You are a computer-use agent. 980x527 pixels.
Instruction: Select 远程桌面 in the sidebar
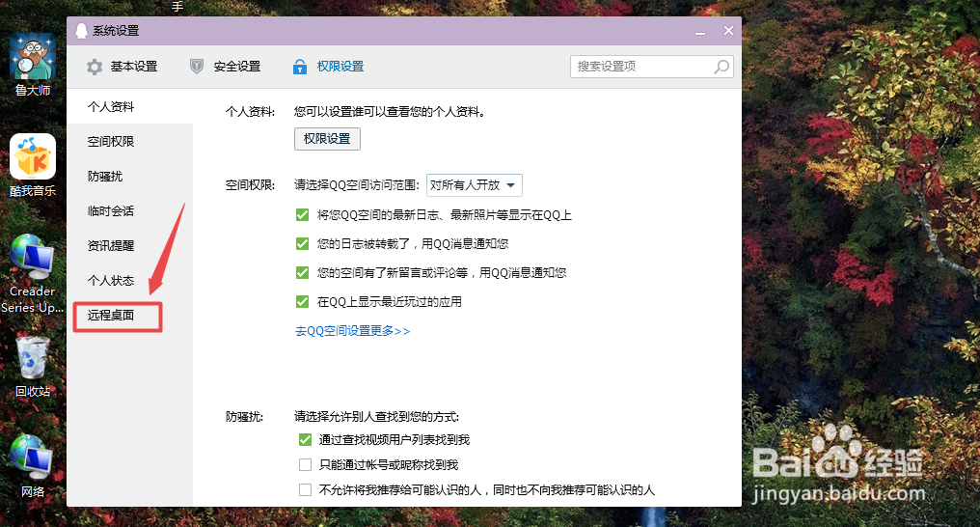[x=130, y=315]
